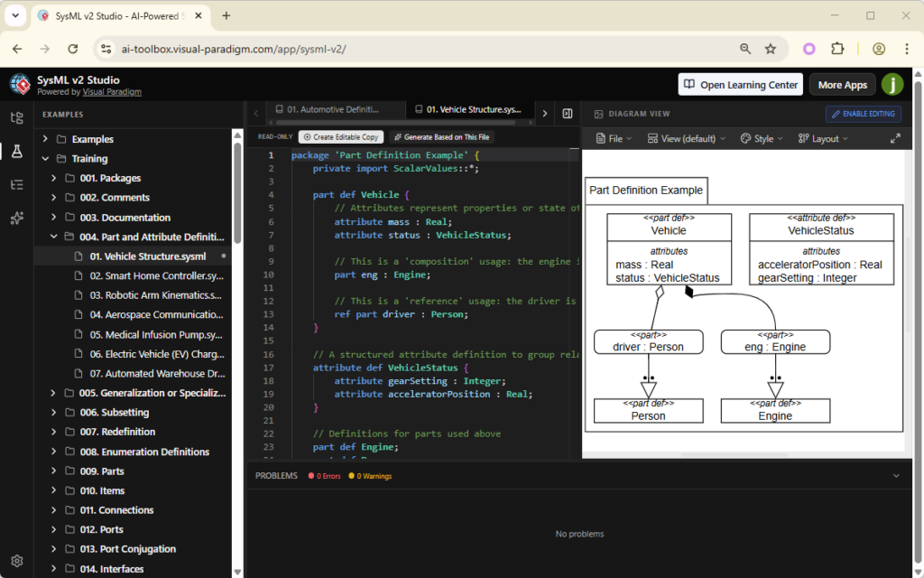The width and height of the screenshot is (924, 578).
Task: Click More Apps button
Action: click(x=843, y=85)
